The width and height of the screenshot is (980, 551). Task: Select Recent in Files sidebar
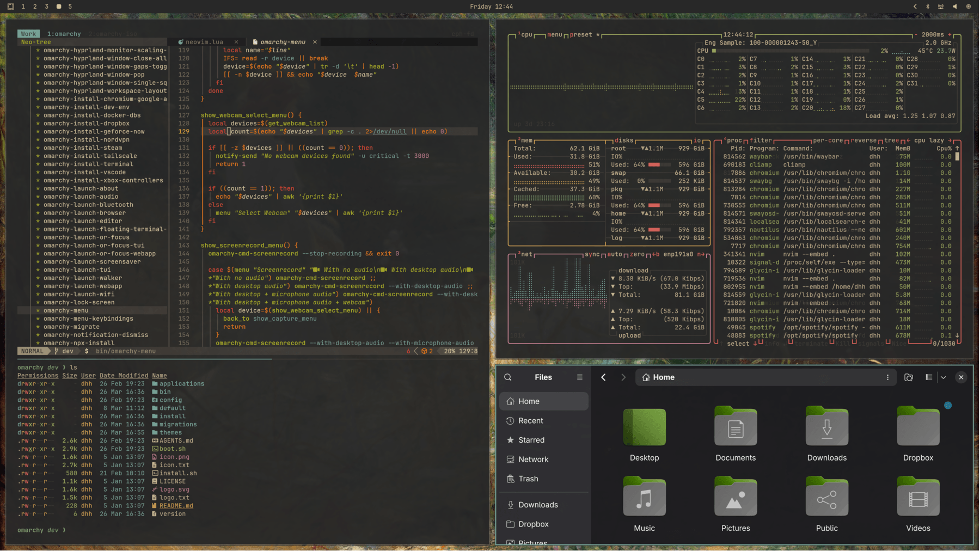point(543,421)
